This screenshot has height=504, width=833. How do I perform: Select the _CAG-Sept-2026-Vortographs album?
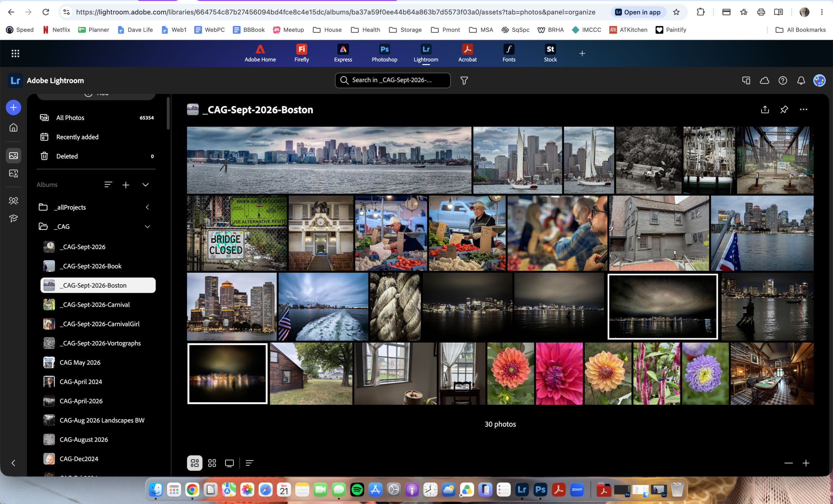point(98,343)
